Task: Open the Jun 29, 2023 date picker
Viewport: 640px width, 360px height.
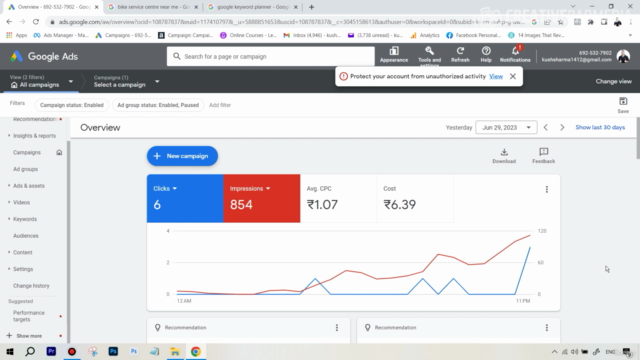Action: (x=506, y=127)
